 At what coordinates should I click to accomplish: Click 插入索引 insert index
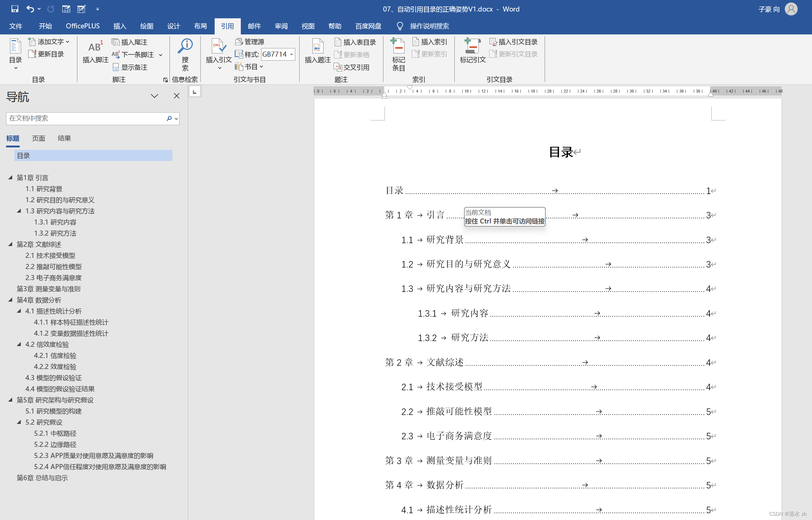(430, 42)
